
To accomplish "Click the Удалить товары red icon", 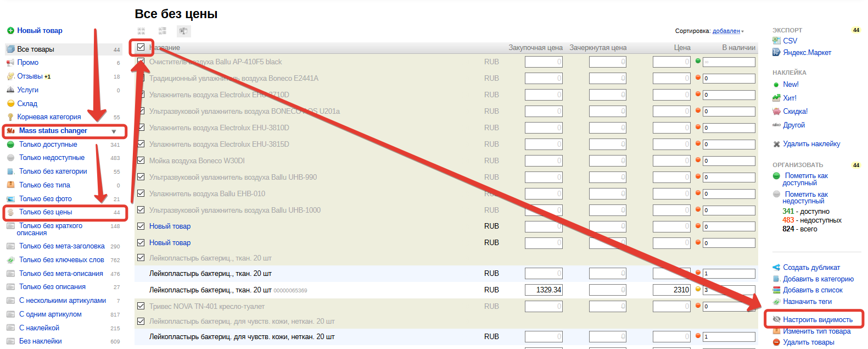I will 776,342.
